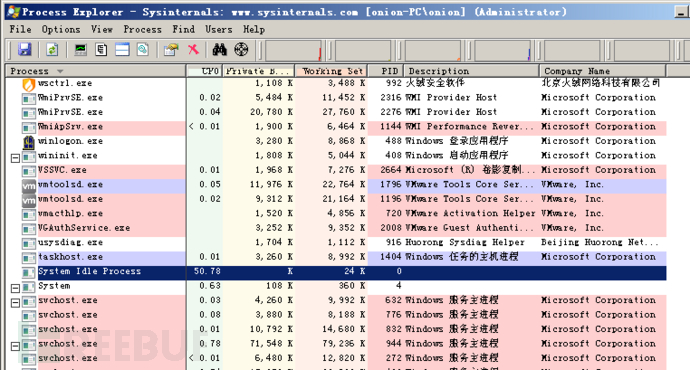Click the second mini graph in toolbar
This screenshot has height=370, width=690.
pyautogui.click(x=363, y=50)
